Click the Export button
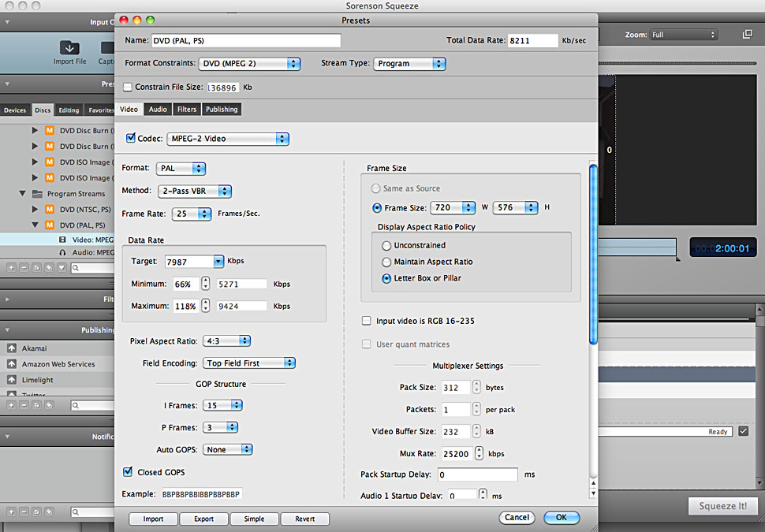 (204, 519)
